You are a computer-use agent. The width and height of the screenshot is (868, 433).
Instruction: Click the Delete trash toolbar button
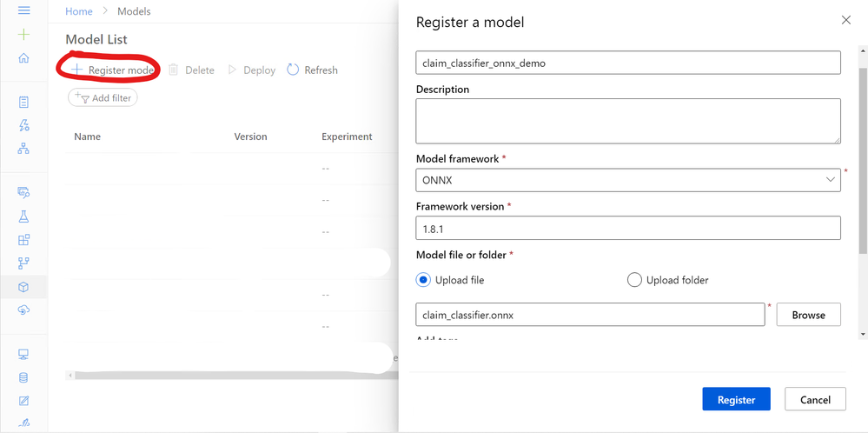(191, 70)
